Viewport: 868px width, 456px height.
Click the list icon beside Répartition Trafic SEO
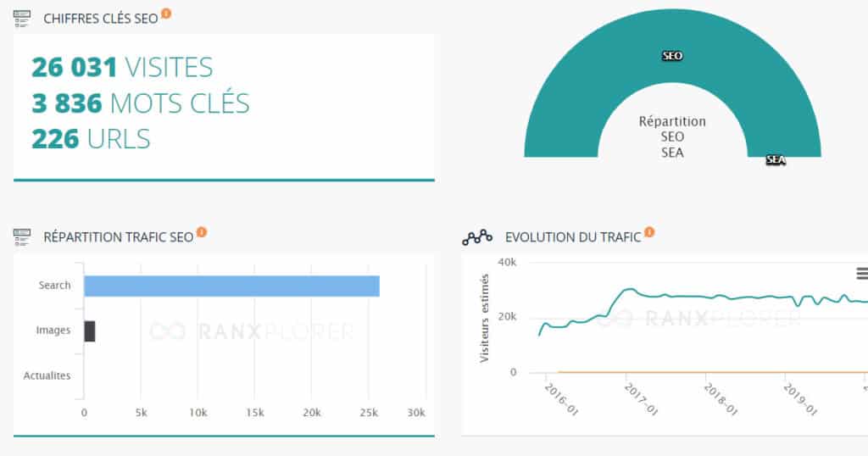[x=21, y=236]
